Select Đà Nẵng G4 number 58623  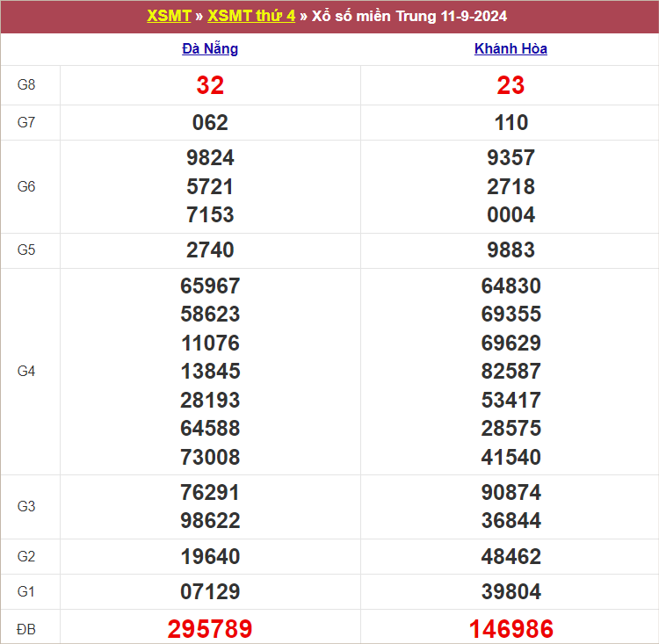[x=210, y=314]
